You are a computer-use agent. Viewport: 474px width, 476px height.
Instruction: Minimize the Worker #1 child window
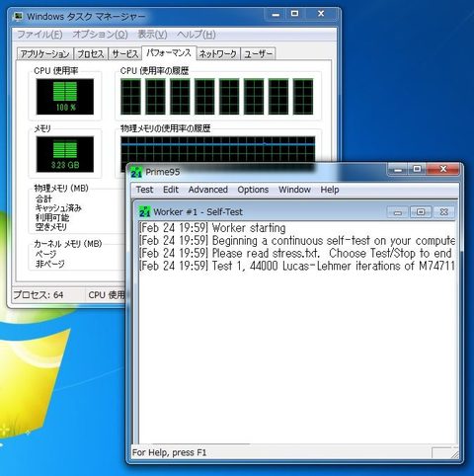(x=398, y=212)
